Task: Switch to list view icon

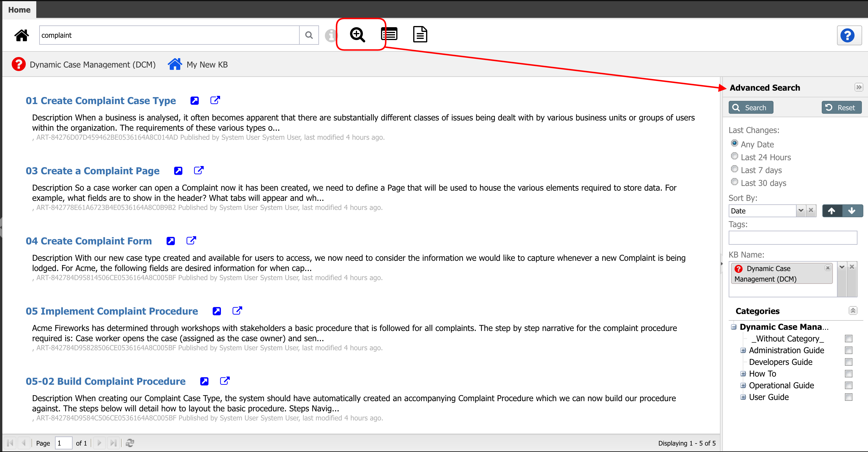Action: click(x=389, y=34)
